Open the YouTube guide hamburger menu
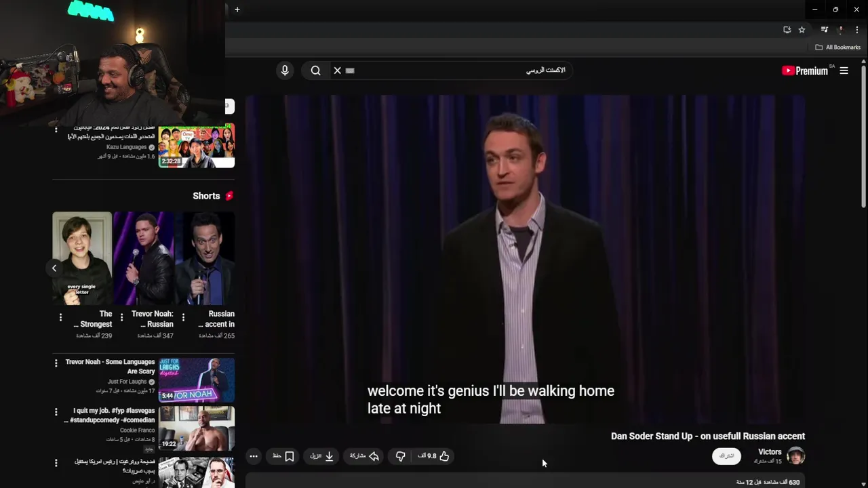The image size is (868, 488). [844, 70]
